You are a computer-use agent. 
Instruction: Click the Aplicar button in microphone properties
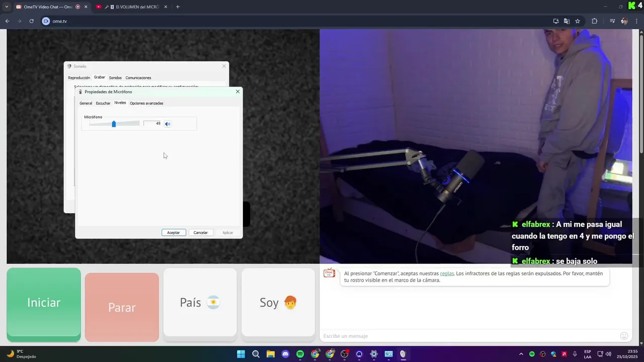[228, 232]
